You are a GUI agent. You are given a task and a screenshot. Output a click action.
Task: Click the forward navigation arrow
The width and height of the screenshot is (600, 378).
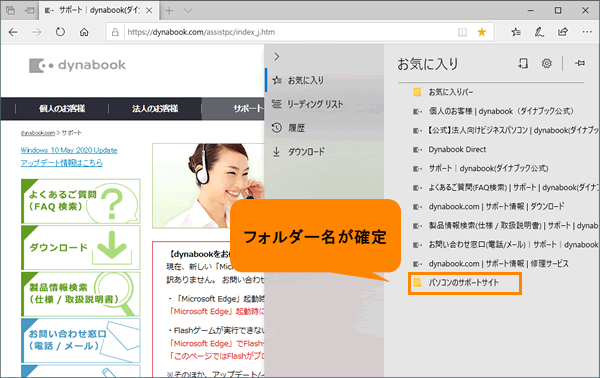(37, 32)
